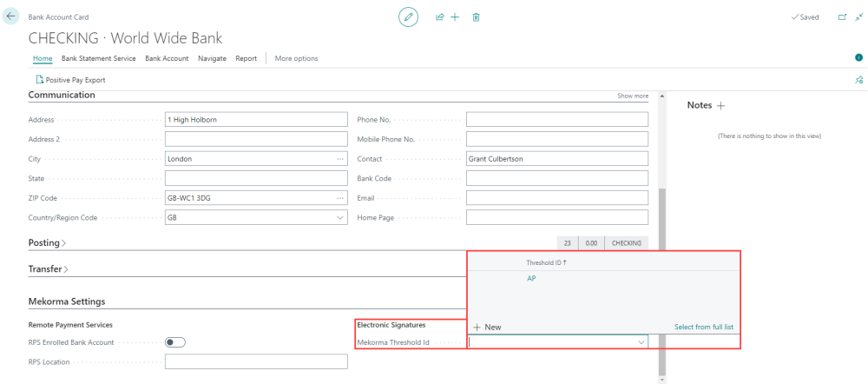This screenshot has height=384, width=868.
Task: Click the collapse page arrows icon
Action: [x=858, y=17]
